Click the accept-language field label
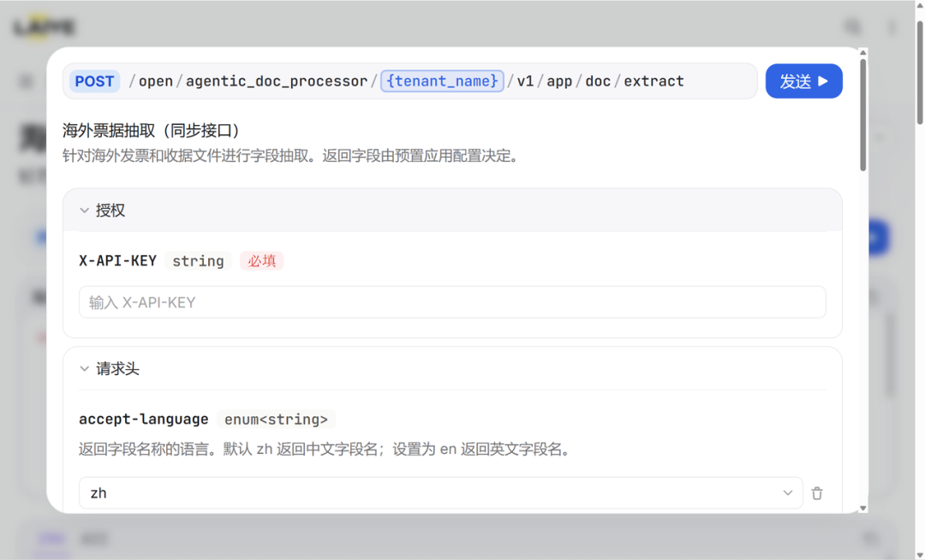Viewport: 925px width, 560px height. pos(143,419)
